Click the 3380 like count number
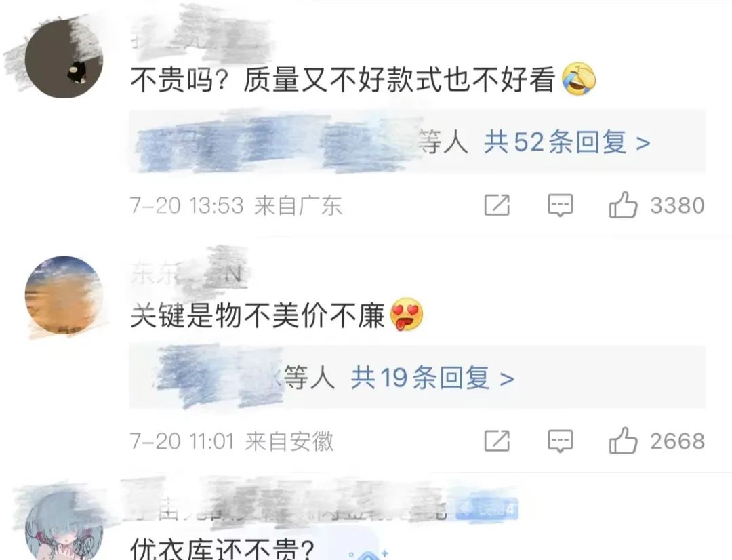The width and height of the screenshot is (732, 560). (677, 205)
